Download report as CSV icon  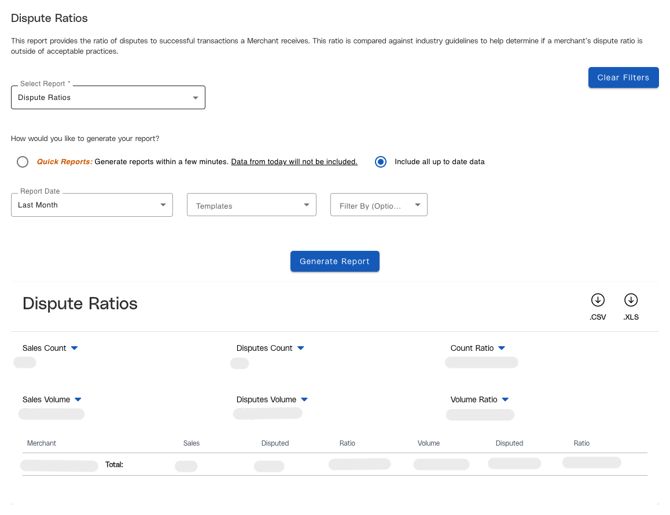click(x=597, y=300)
